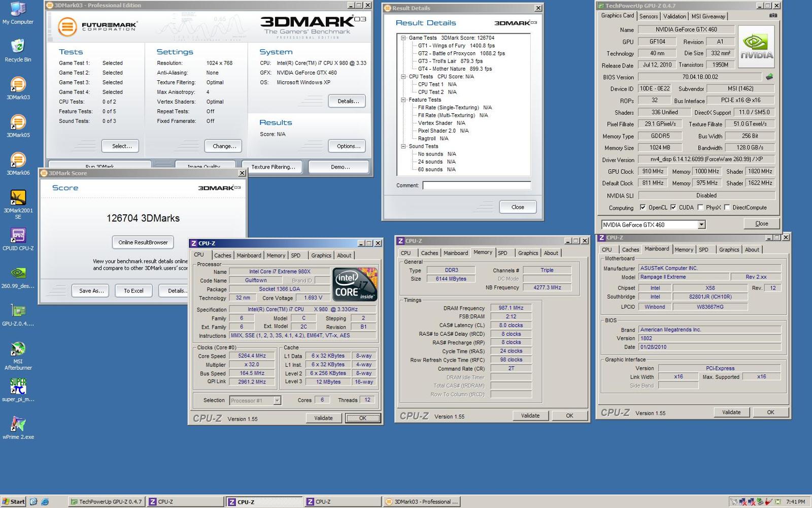Viewport: 812px width, 508px height.
Task: Collapse the Sound Tests tree node
Action: [x=403, y=146]
